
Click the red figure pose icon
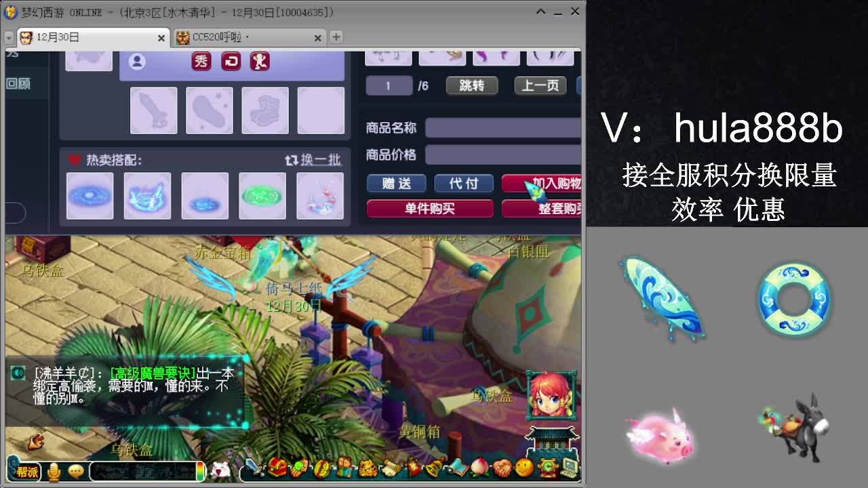click(260, 62)
